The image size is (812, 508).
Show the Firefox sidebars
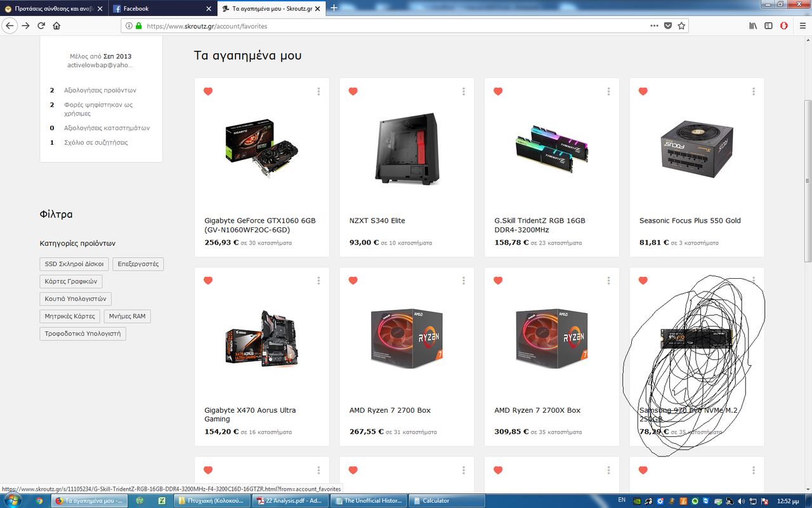pyautogui.click(x=768, y=26)
